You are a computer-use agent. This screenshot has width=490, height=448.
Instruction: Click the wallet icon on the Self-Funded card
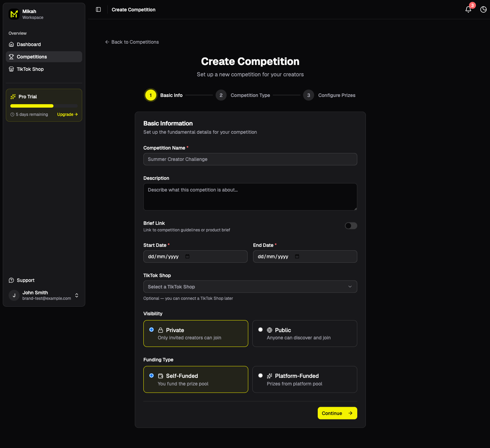161,376
